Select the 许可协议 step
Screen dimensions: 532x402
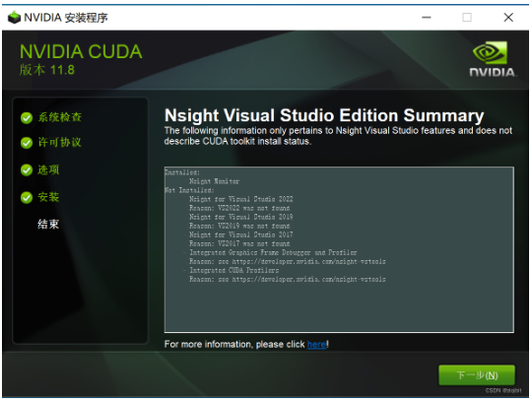(x=60, y=143)
